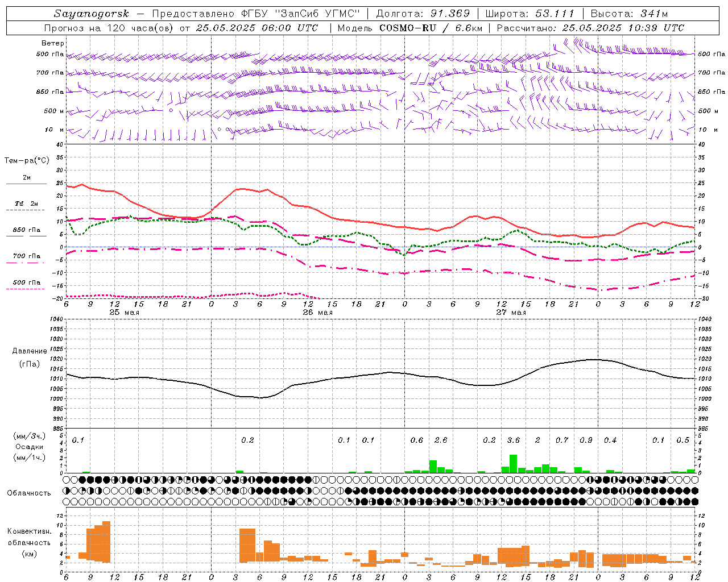Click the Конвективн. облачность label
The height and width of the screenshot is (582, 728).
pyautogui.click(x=29, y=537)
